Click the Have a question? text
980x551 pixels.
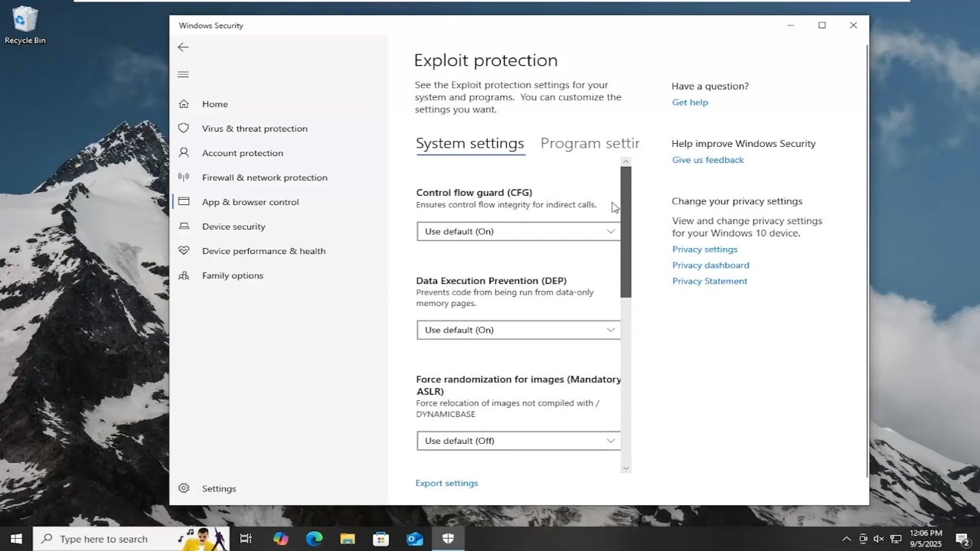710,86
